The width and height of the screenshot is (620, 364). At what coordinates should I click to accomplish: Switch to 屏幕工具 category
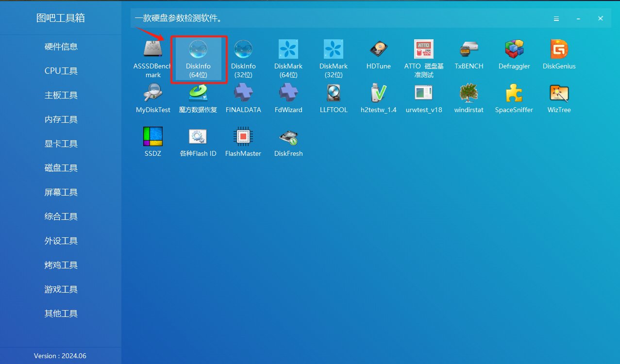tap(61, 192)
